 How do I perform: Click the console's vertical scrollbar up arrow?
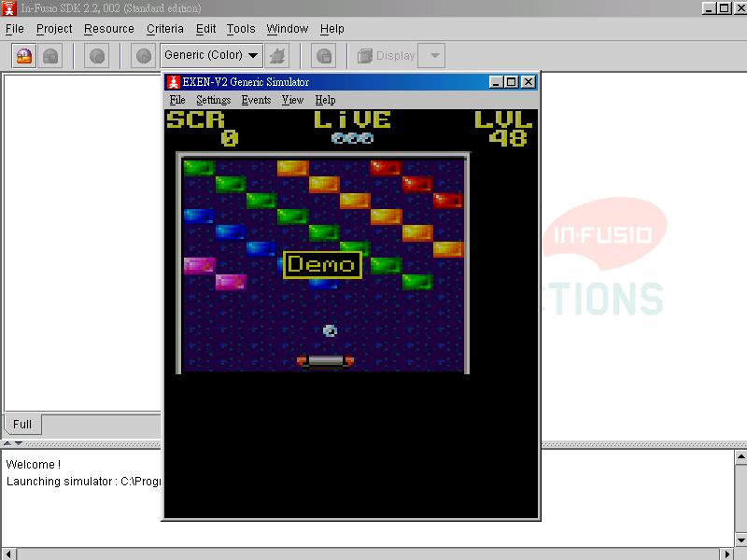tap(740, 457)
